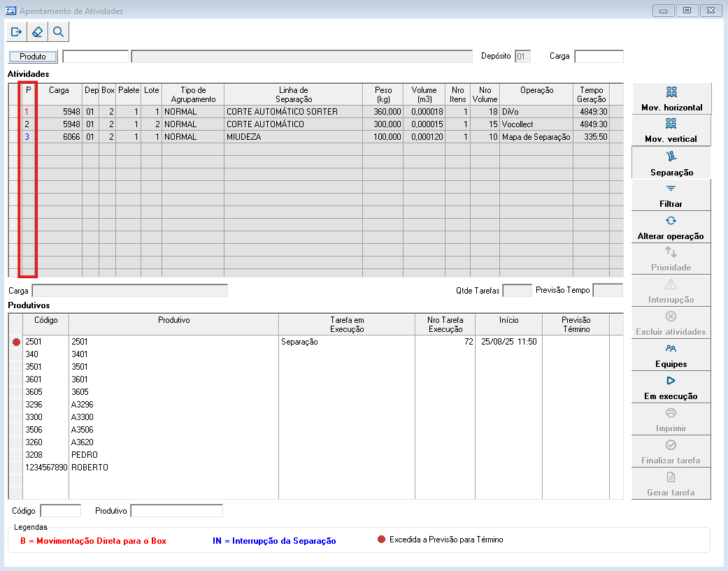This screenshot has width=728, height=571.
Task: Click the exit door toolbar icon
Action: [x=16, y=32]
